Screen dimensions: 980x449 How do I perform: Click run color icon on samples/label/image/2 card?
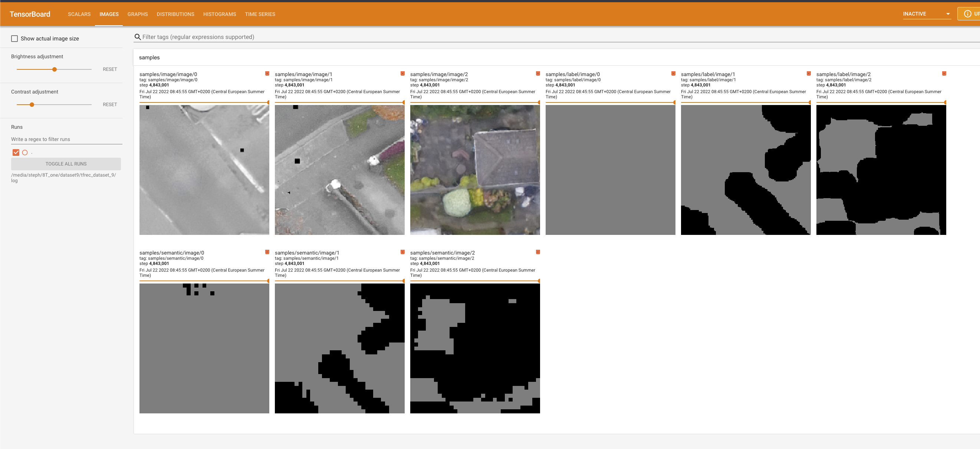944,73
